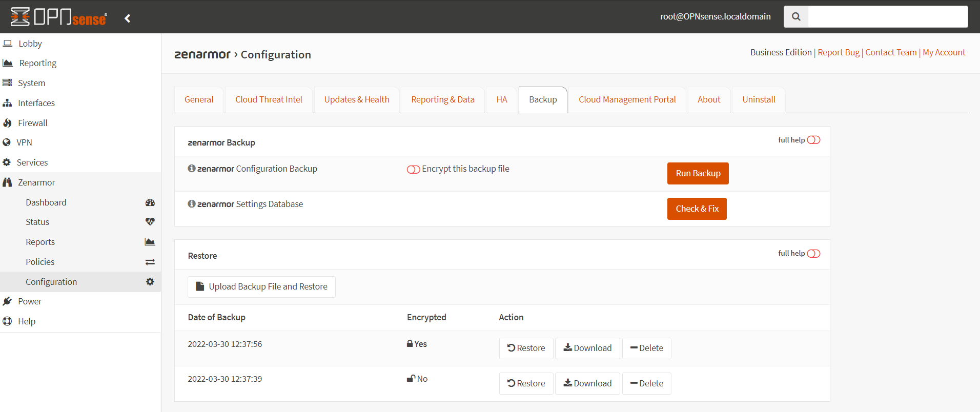
Task: Open the Uninstall tab
Action: [759, 99]
